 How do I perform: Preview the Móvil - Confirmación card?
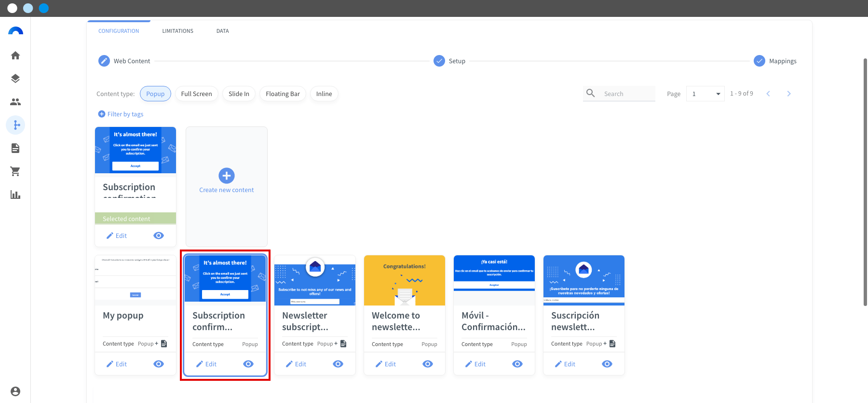[517, 364]
